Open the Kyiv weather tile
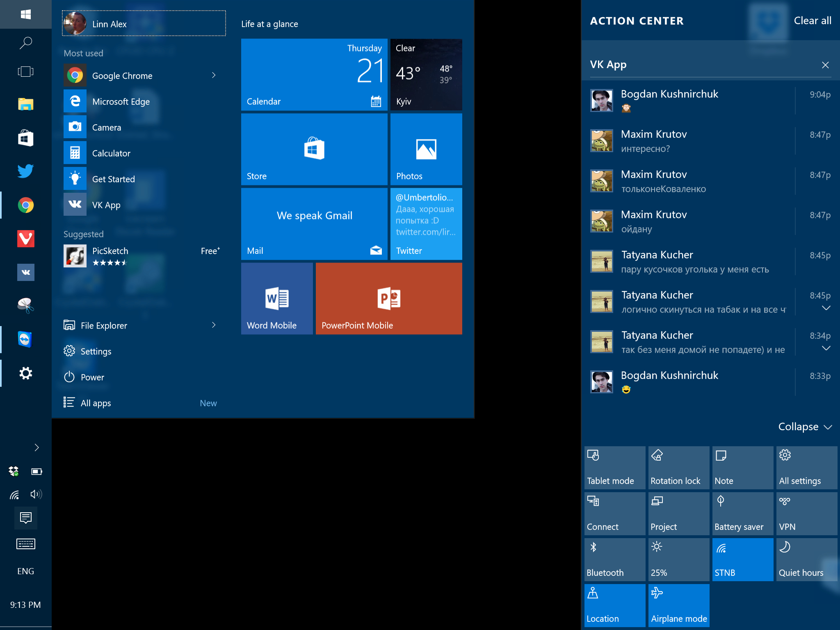The image size is (840, 630). pos(426,75)
